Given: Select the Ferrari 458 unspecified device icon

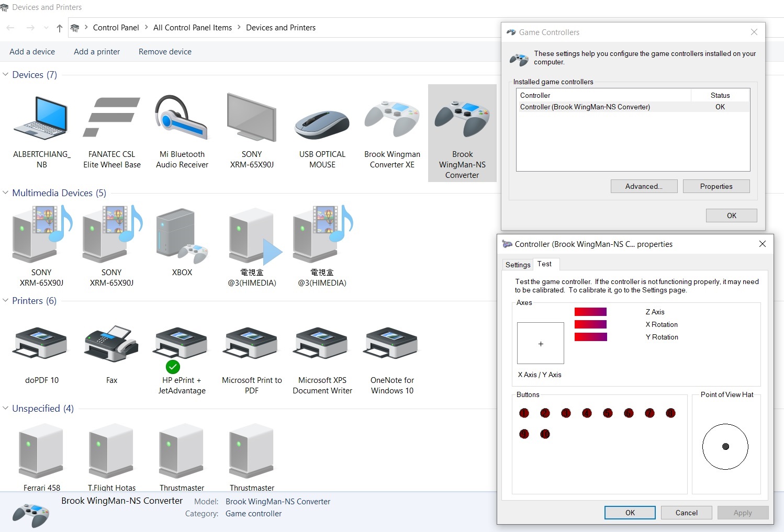Looking at the screenshot, I should [x=41, y=451].
